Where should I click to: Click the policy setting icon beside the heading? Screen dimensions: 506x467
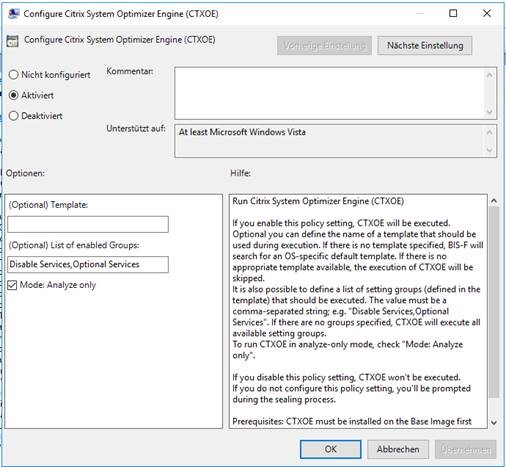pos(12,41)
